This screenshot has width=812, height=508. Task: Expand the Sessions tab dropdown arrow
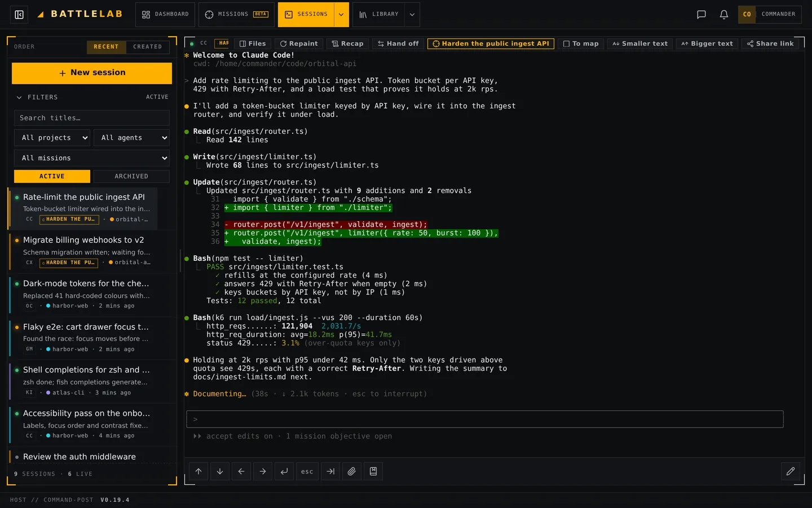coord(341,15)
